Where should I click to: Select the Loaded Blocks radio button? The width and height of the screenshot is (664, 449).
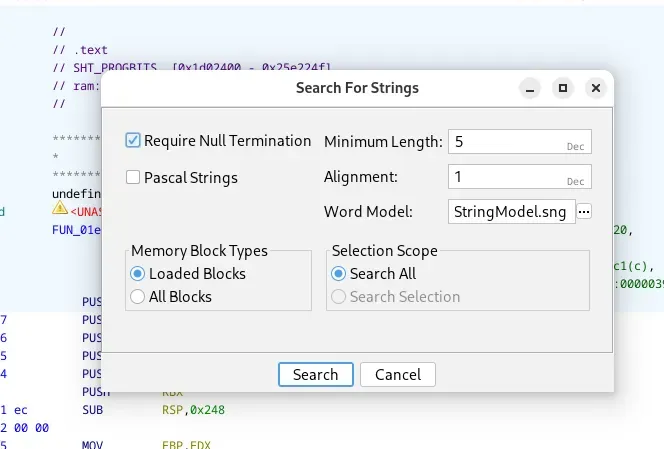(x=139, y=274)
